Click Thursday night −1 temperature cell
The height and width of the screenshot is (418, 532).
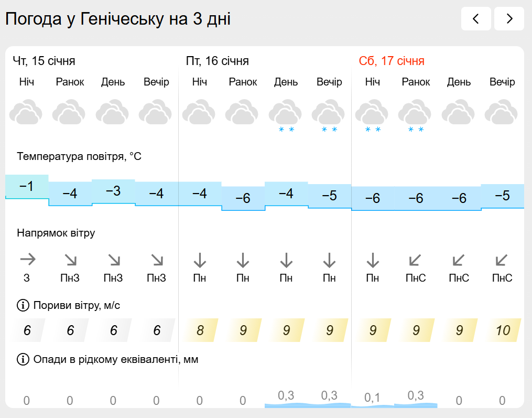[x=27, y=187]
